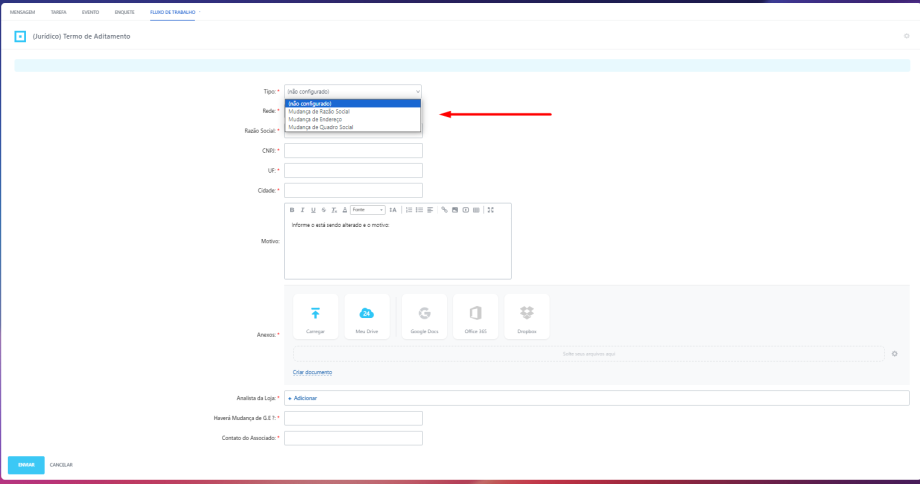Open the Tipo dropdown field

pyautogui.click(x=353, y=91)
